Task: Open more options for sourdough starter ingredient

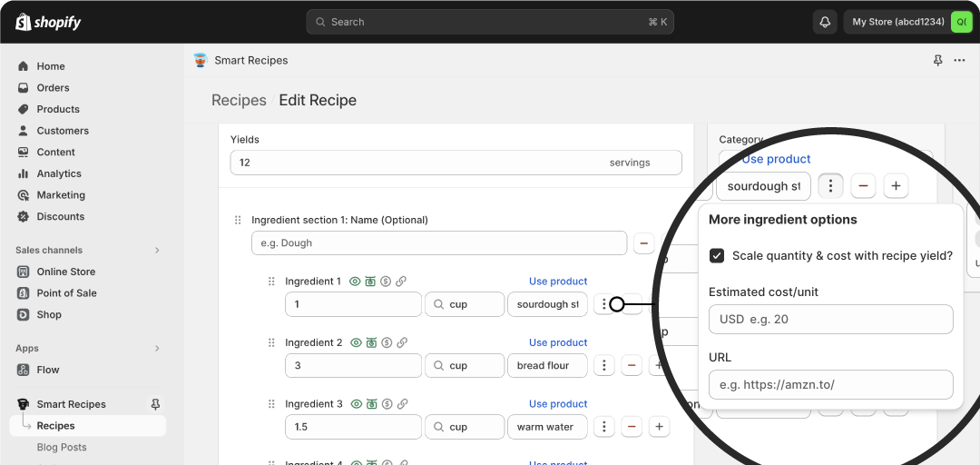Action: 603,305
